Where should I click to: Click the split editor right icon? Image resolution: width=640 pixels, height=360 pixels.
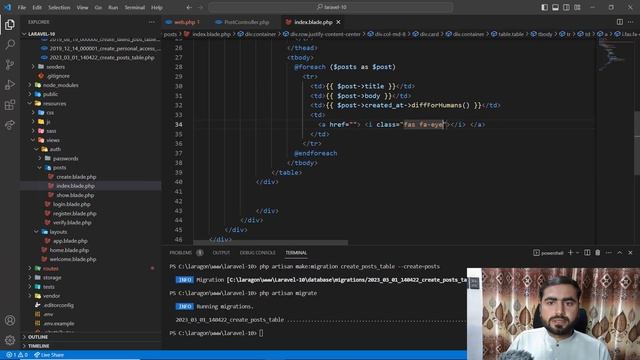coord(620,22)
